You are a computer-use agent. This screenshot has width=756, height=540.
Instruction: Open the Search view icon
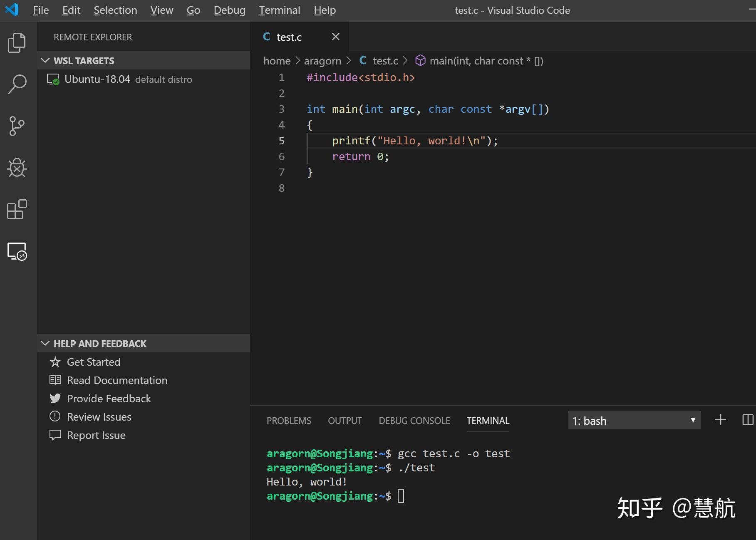tap(17, 84)
